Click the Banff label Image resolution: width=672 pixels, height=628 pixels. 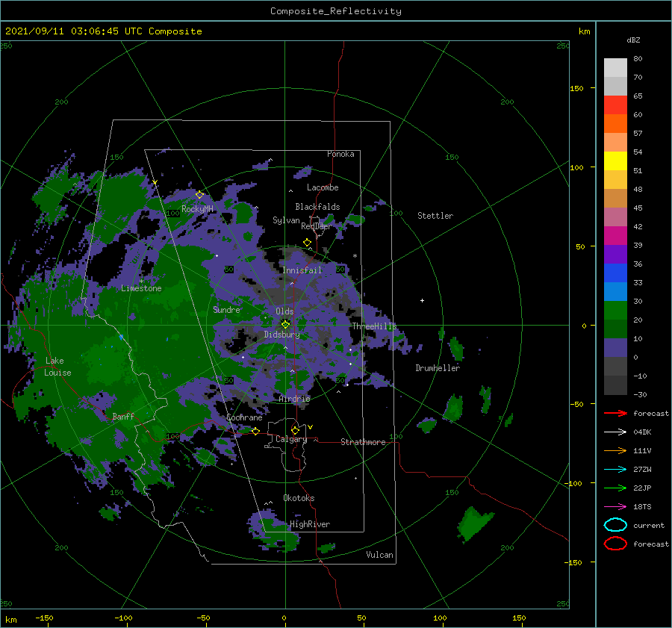(x=123, y=416)
